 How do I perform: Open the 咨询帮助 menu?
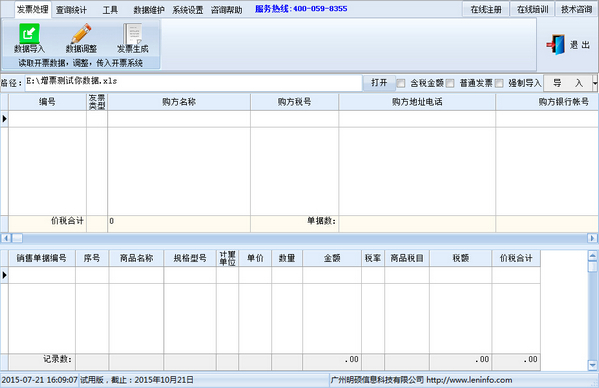pyautogui.click(x=227, y=10)
